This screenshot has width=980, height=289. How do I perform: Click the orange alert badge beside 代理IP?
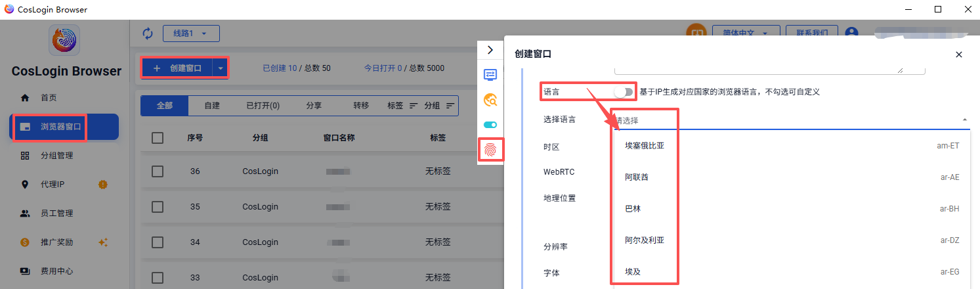102,185
